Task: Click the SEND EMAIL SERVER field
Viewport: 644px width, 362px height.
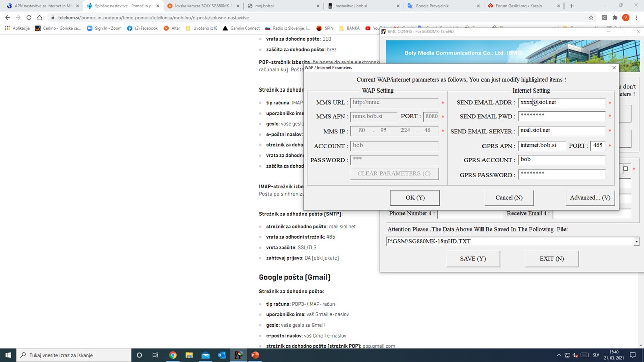Action: [561, 131]
